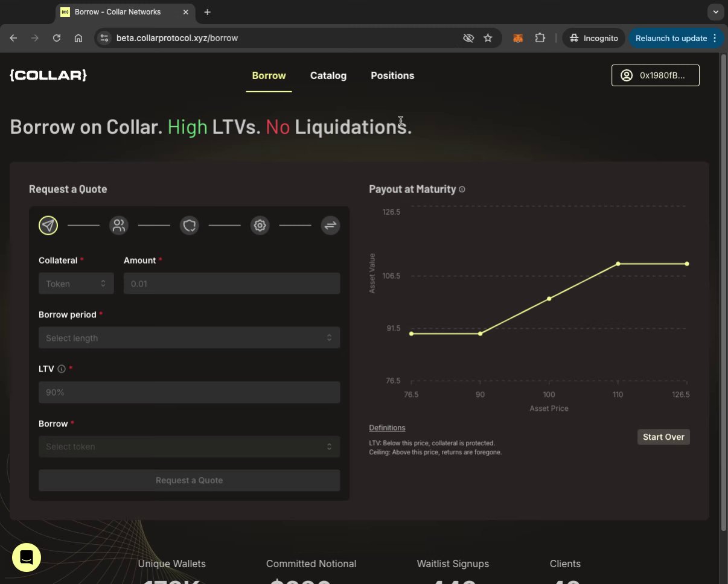Click the shield step icon
728x584 pixels.
190,226
